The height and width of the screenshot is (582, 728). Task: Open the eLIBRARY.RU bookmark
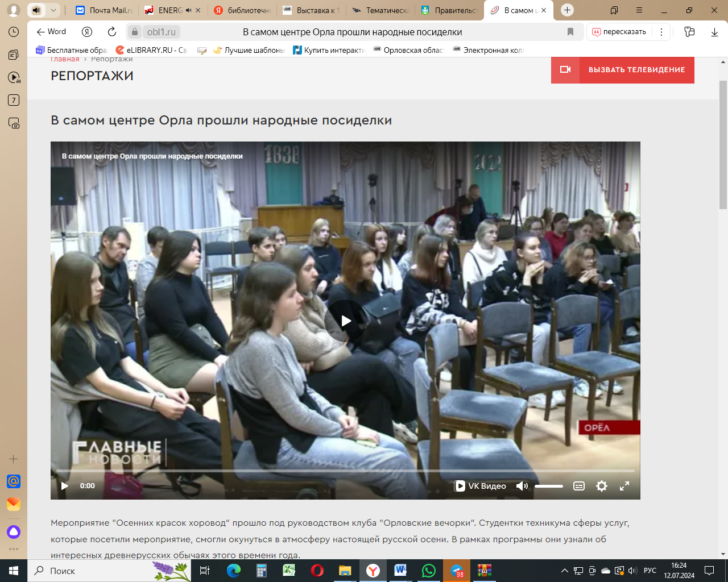click(151, 50)
